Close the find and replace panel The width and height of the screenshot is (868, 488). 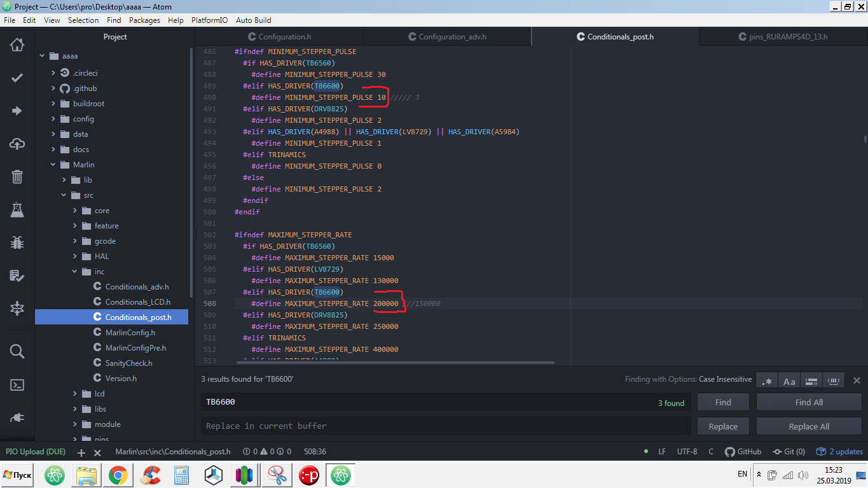(x=857, y=380)
